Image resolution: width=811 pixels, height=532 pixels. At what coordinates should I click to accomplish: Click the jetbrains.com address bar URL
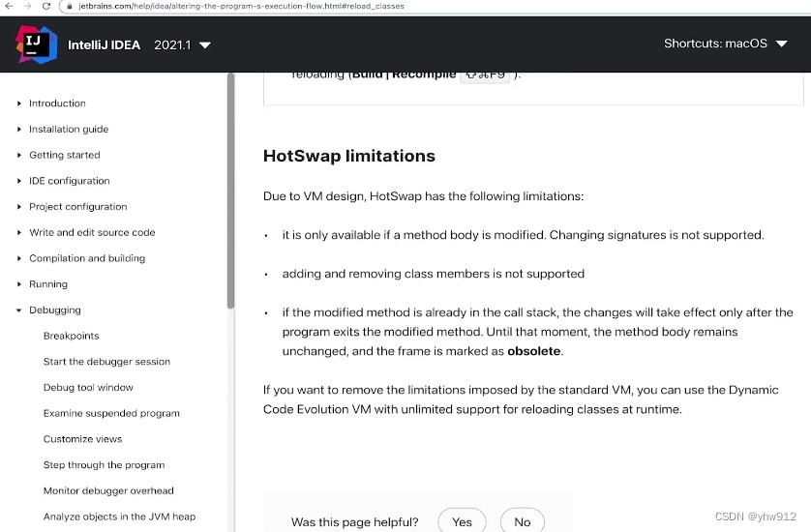pyautogui.click(x=241, y=6)
